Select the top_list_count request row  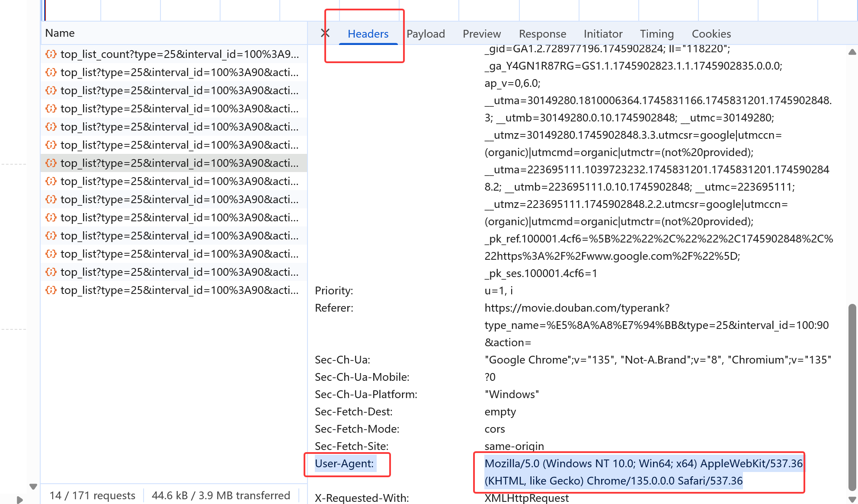click(x=179, y=54)
